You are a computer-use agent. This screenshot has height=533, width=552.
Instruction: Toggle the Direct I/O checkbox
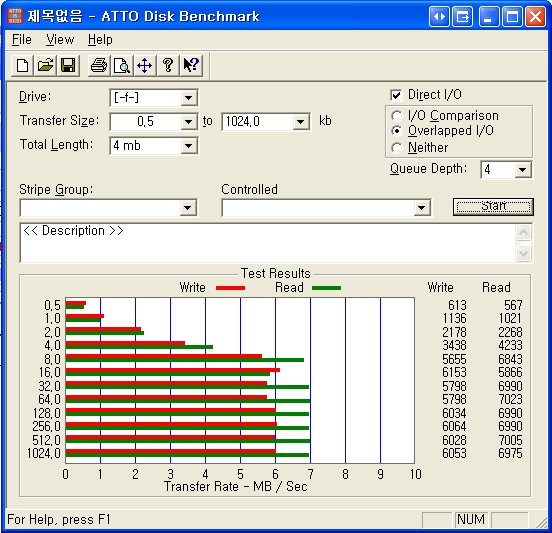click(x=396, y=95)
